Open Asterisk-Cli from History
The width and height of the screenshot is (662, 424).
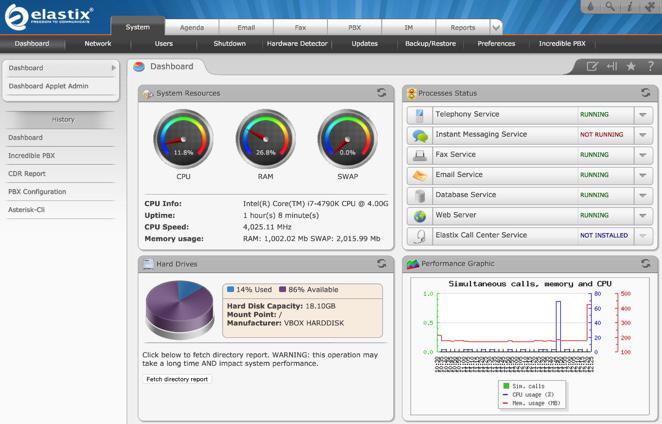click(27, 210)
